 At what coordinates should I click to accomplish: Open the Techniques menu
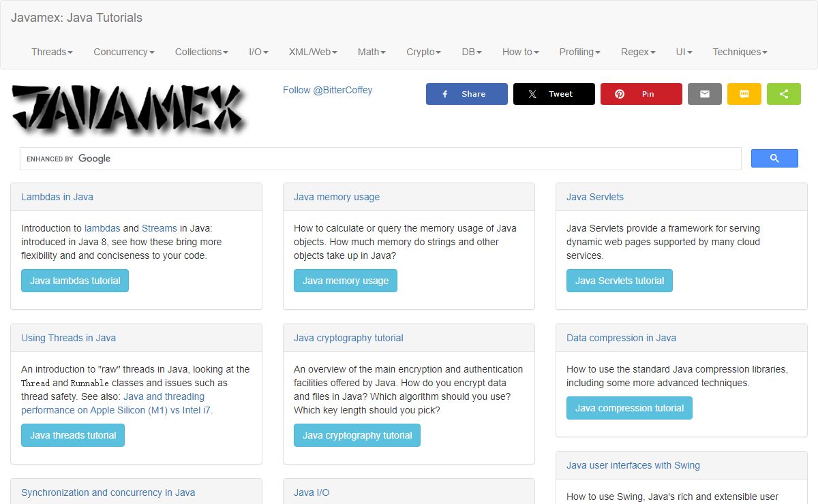point(740,52)
